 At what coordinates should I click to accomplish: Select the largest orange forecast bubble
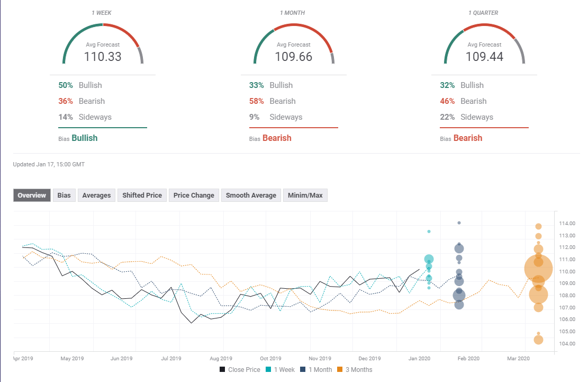click(538, 270)
